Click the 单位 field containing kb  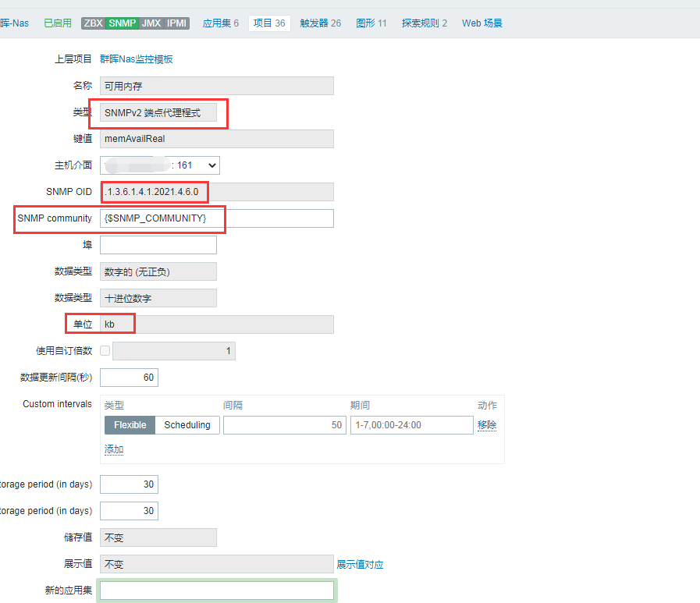[x=216, y=325]
